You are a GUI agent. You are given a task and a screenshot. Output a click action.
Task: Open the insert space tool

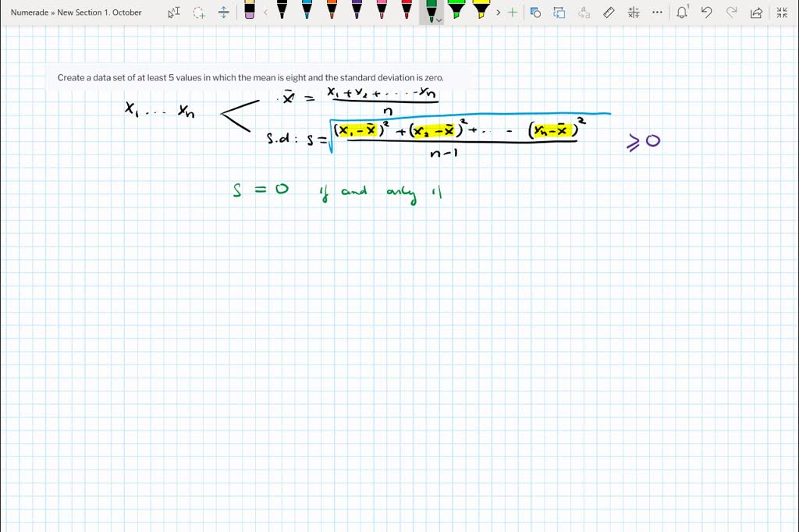tap(226, 12)
